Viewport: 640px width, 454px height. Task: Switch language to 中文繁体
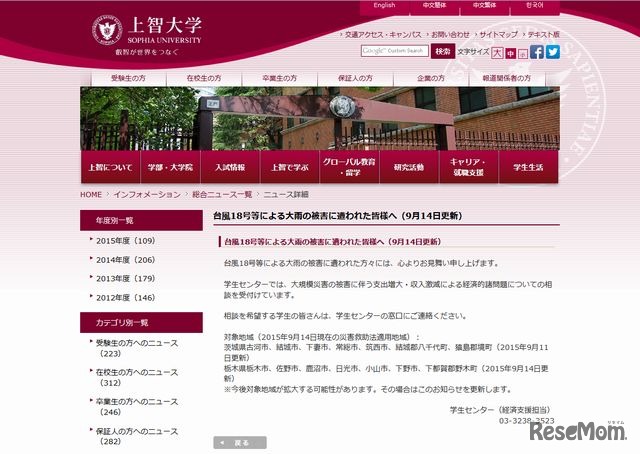coord(485,6)
